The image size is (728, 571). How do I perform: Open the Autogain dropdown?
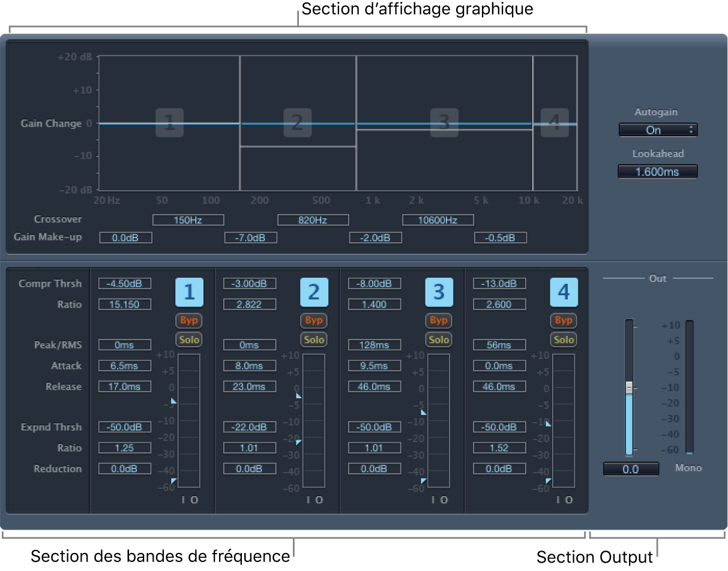[x=658, y=130]
